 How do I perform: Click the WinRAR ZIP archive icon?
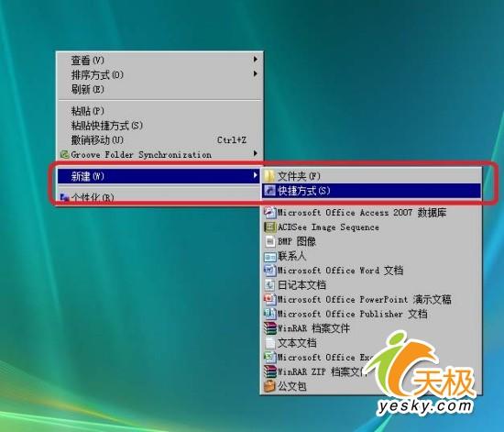click(x=269, y=371)
